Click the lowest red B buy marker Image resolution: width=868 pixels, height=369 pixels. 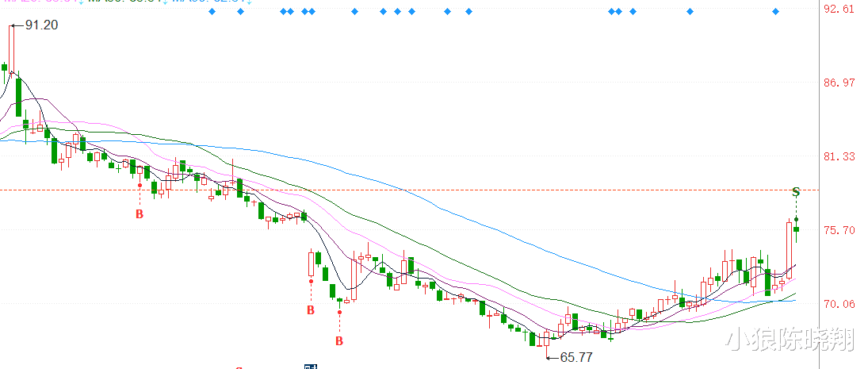(x=339, y=340)
